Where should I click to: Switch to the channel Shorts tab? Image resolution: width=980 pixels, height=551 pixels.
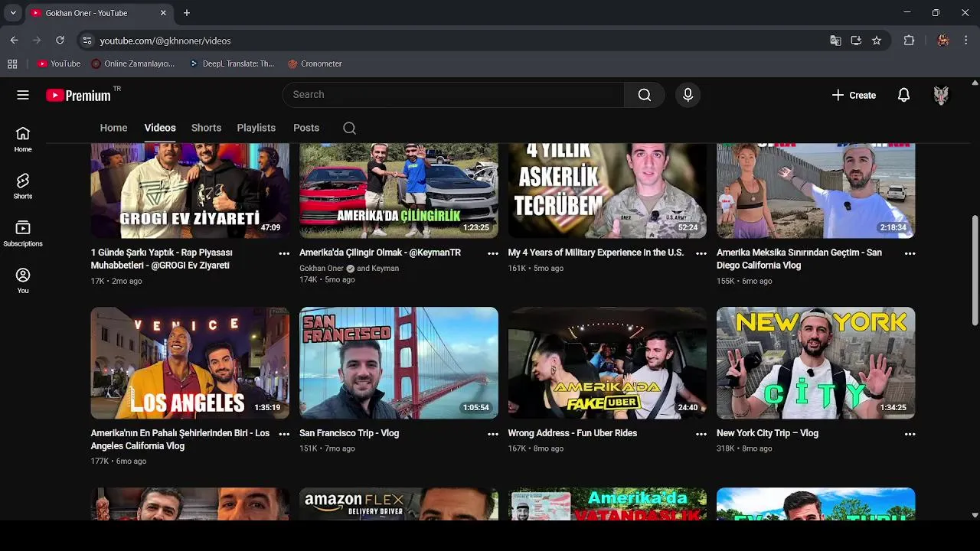pos(206,128)
